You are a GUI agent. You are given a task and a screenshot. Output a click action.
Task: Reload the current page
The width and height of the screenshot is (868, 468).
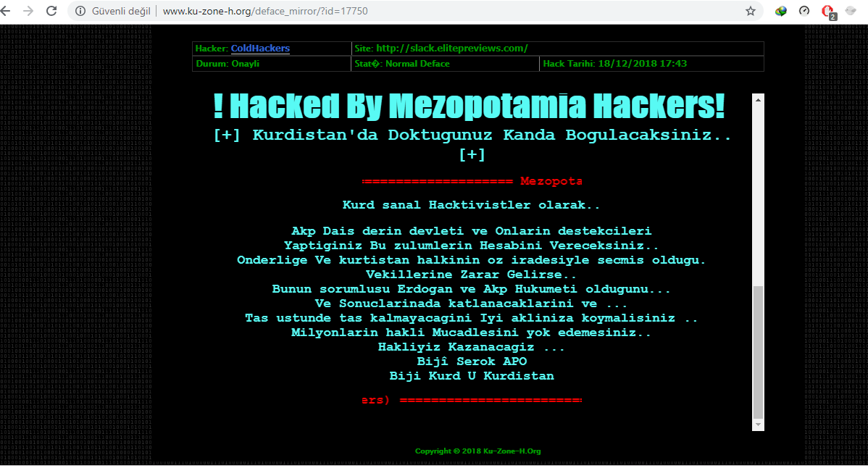coord(51,11)
